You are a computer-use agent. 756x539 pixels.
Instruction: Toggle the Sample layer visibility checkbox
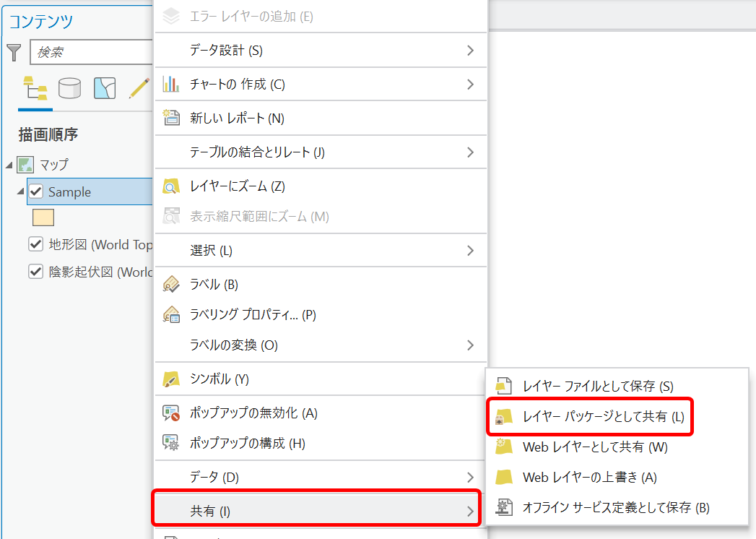click(36, 192)
